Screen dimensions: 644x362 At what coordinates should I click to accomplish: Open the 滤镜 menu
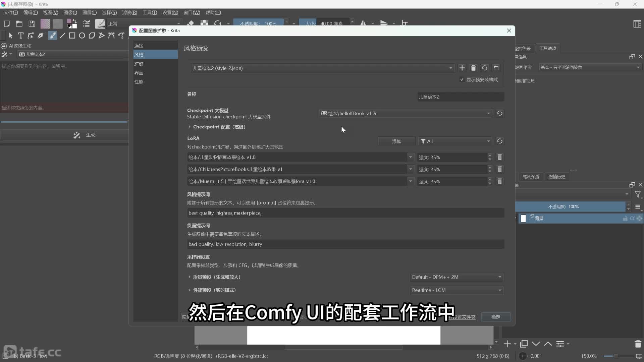tap(129, 12)
